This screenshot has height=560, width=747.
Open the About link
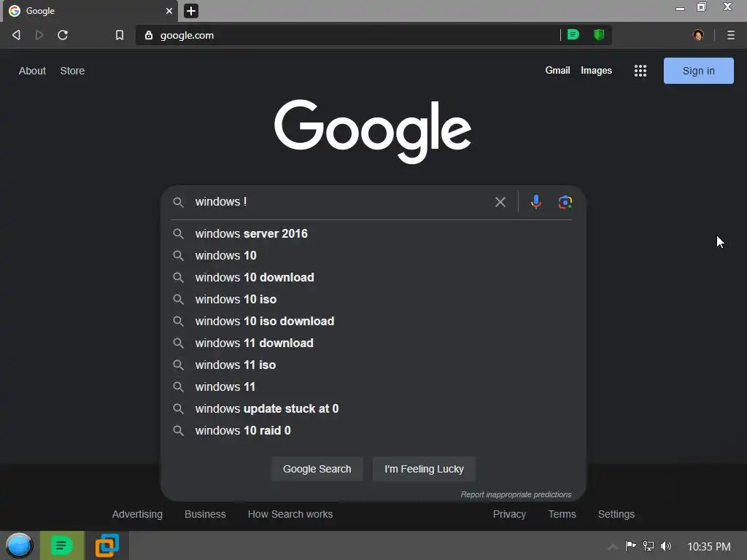click(32, 71)
